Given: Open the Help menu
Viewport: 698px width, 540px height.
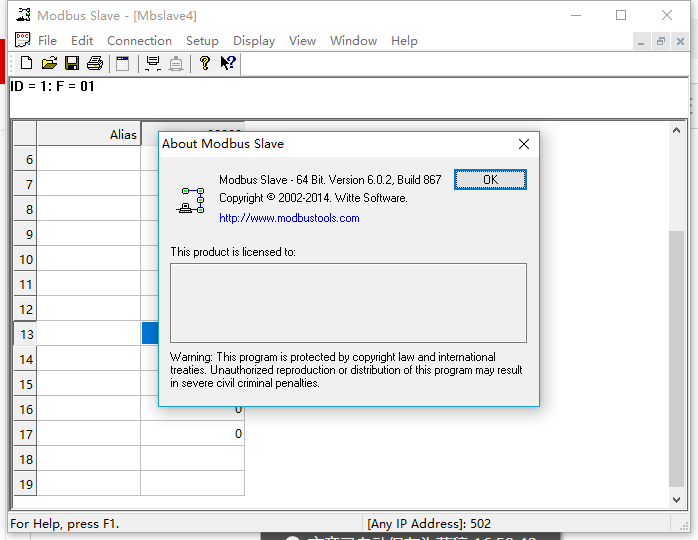Looking at the screenshot, I should 404,41.
